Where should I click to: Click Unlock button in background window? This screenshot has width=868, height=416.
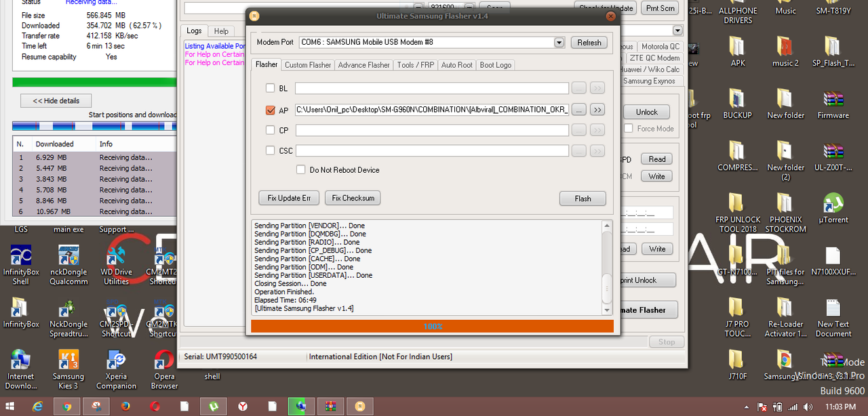click(x=646, y=112)
